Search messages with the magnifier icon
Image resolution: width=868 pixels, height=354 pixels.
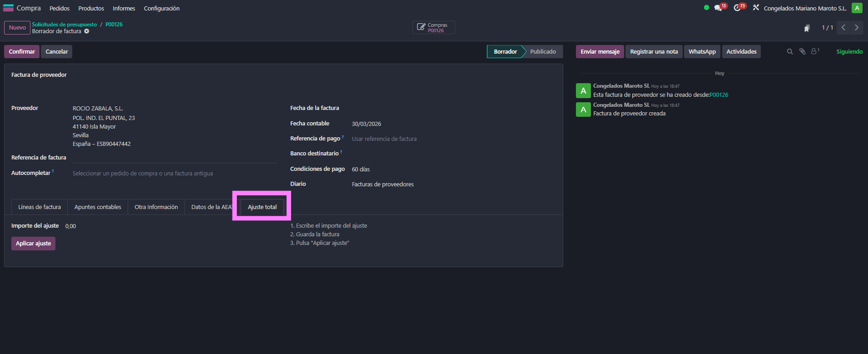[790, 52]
